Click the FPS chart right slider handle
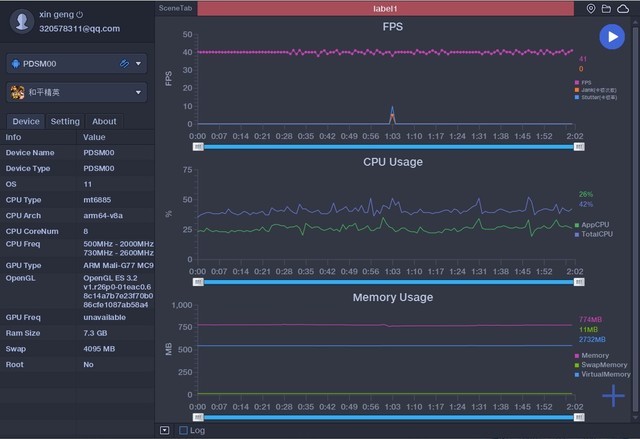Image resolution: width=640 pixels, height=439 pixels. [576, 146]
